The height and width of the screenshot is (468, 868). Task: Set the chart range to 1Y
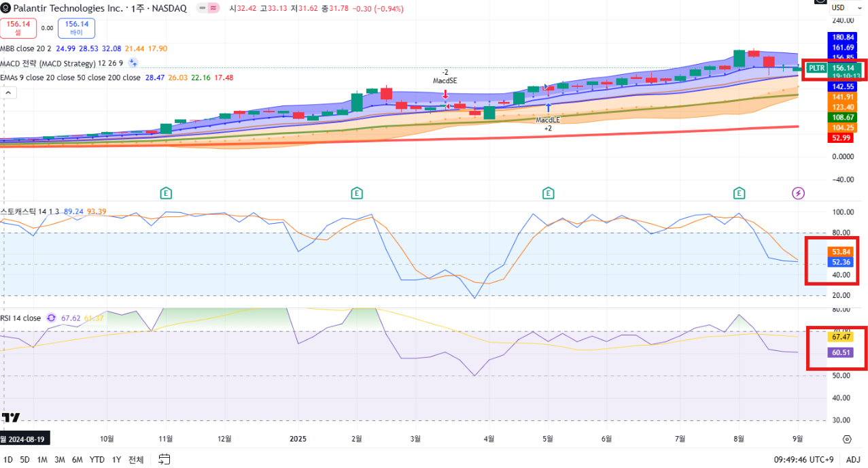coord(116,460)
